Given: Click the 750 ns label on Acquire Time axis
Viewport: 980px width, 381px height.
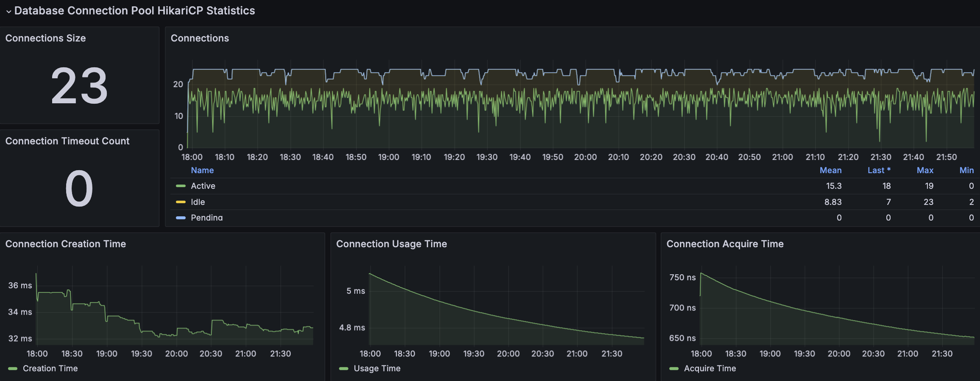Looking at the screenshot, I should click(682, 277).
